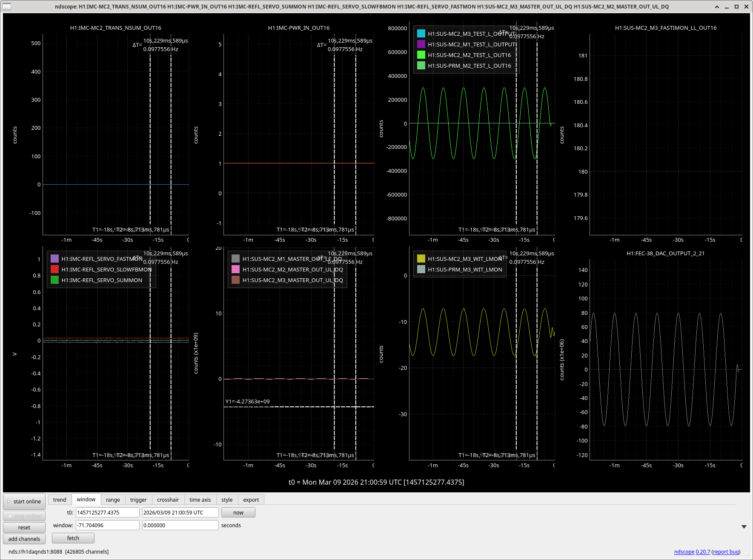Switch to the trend tab

[x=60, y=500]
